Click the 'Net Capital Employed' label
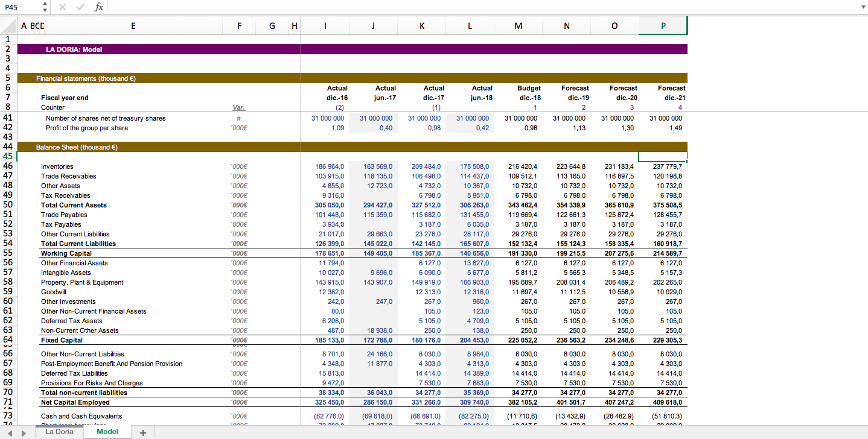 point(75,402)
